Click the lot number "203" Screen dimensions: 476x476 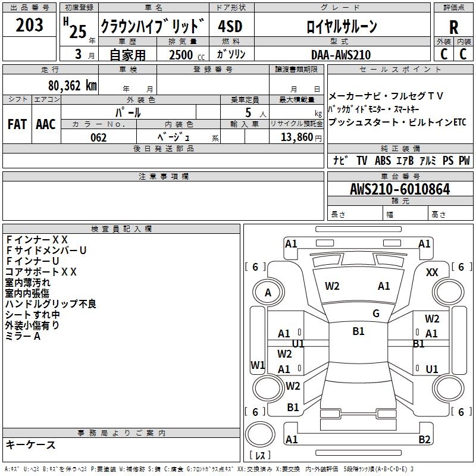tap(29, 25)
